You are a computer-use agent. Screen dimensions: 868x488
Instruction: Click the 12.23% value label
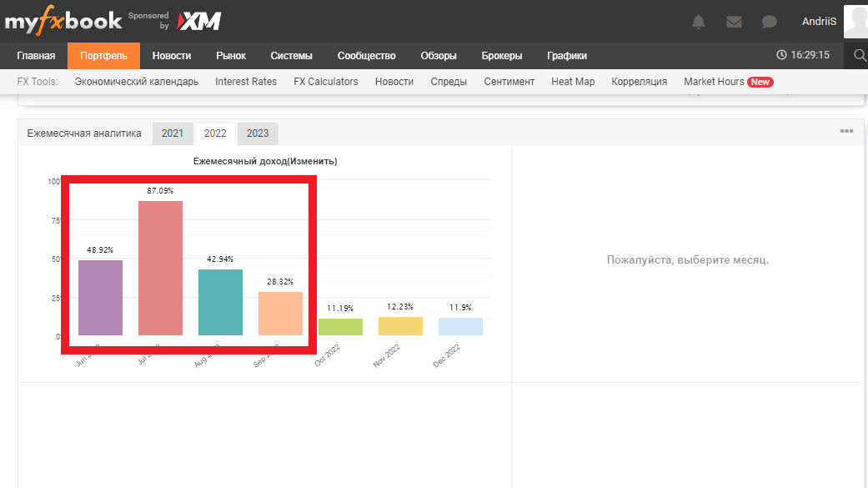400,307
